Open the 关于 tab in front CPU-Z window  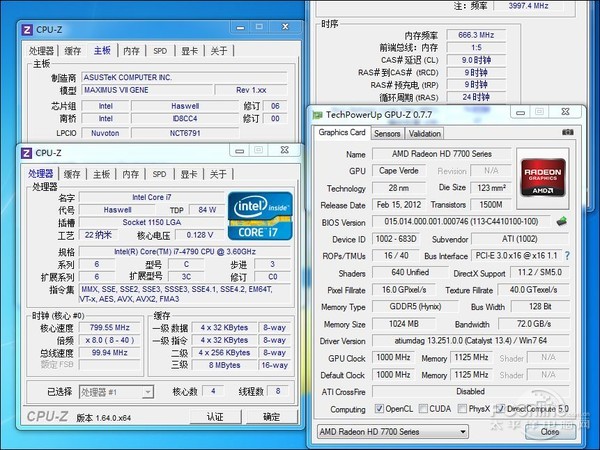tap(218, 174)
